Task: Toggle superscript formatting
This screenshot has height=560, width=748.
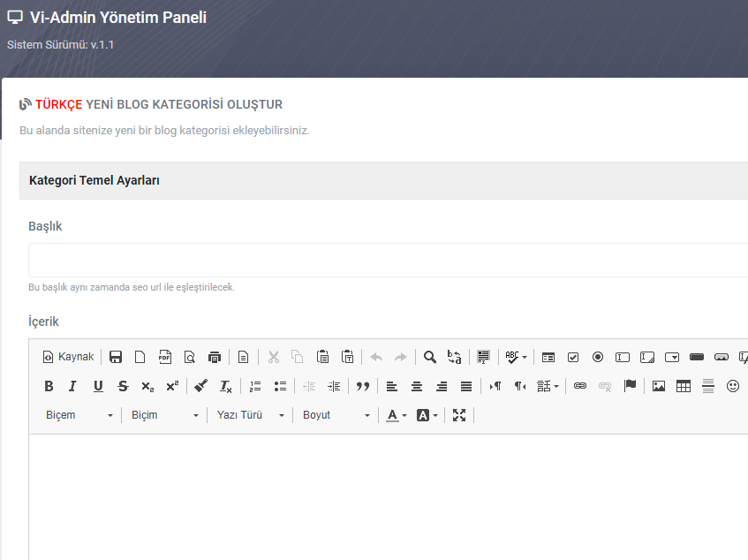Action: [173, 386]
